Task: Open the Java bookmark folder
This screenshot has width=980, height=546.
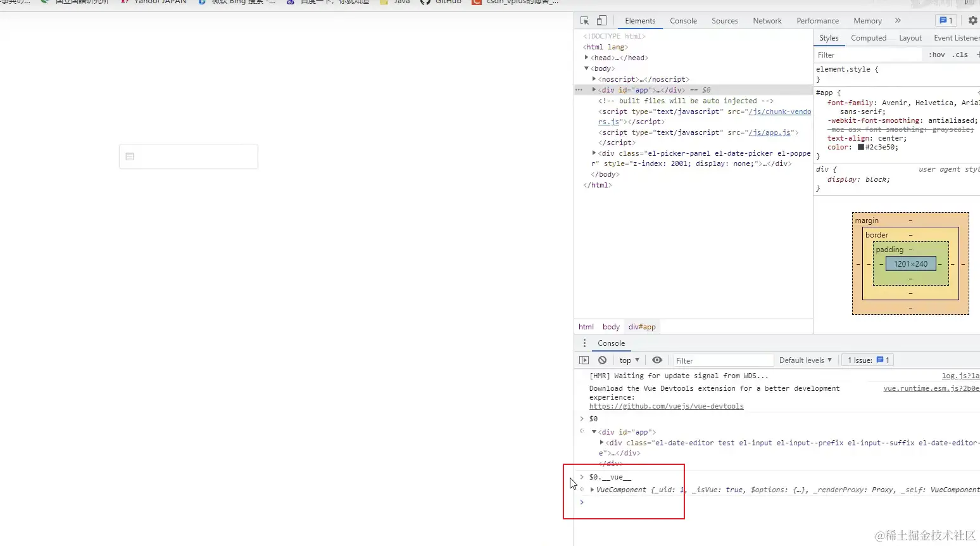Action: [395, 2]
